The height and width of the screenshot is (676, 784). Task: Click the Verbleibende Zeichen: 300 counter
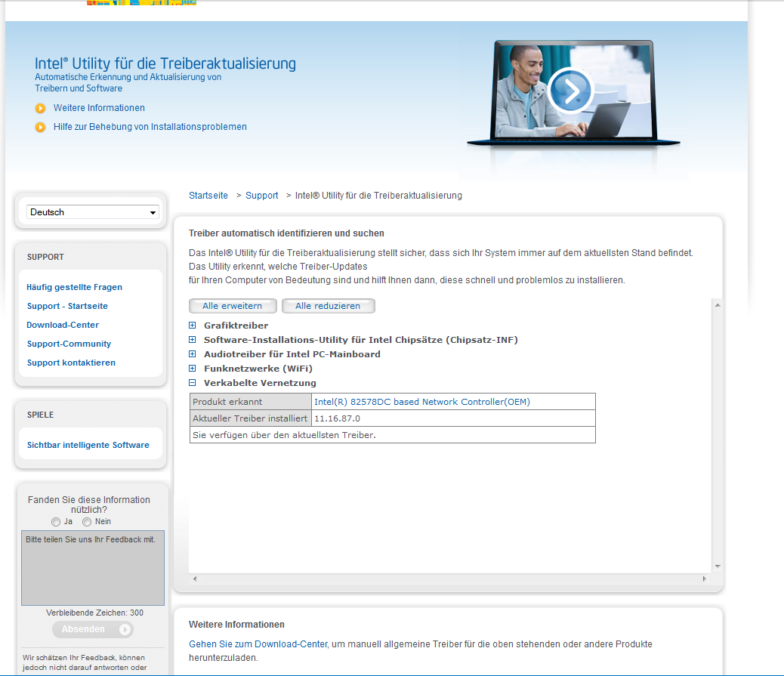(94, 613)
